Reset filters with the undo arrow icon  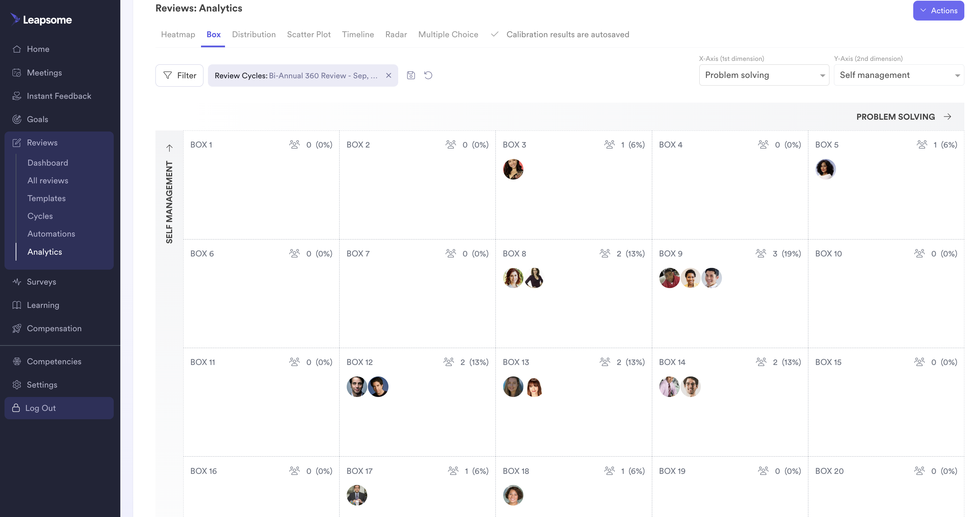point(428,75)
